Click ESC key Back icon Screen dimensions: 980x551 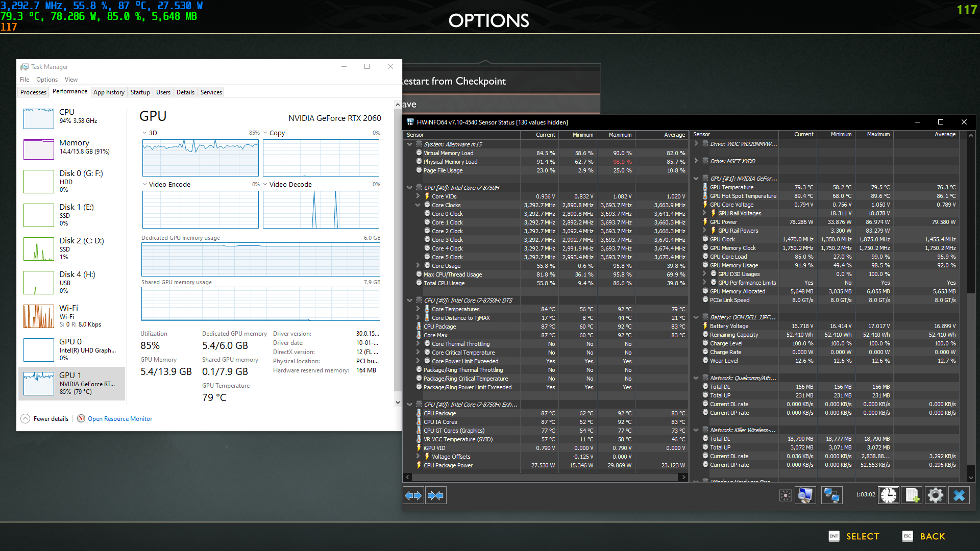tap(908, 536)
